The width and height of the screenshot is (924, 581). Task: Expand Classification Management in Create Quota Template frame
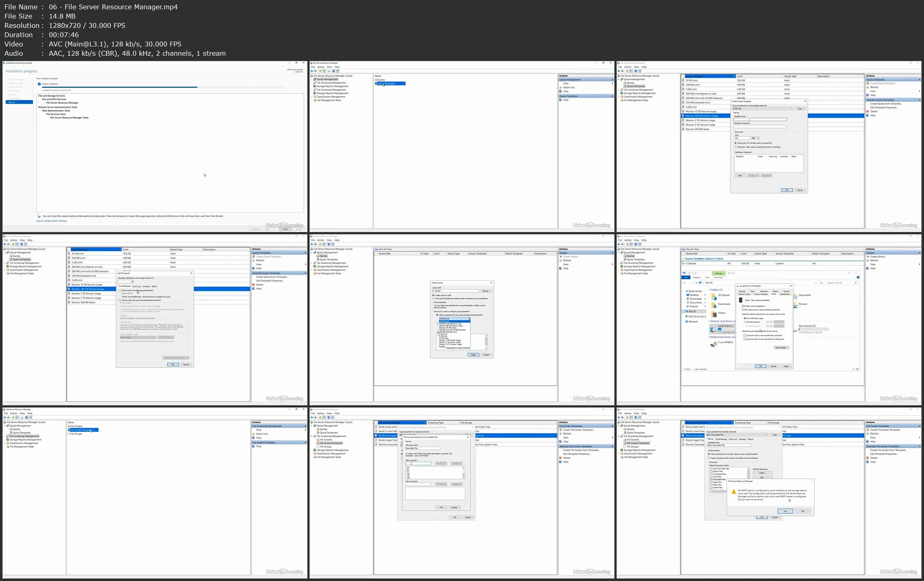point(619,97)
